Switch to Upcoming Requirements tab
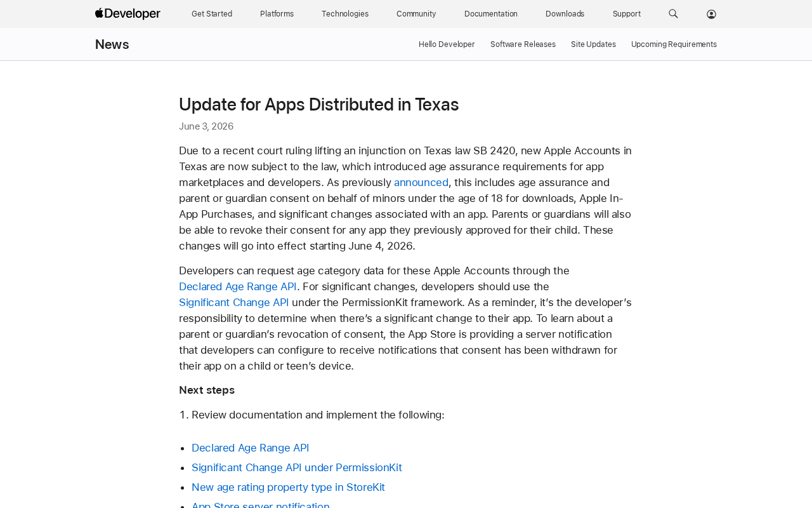The image size is (812, 508). [674, 44]
